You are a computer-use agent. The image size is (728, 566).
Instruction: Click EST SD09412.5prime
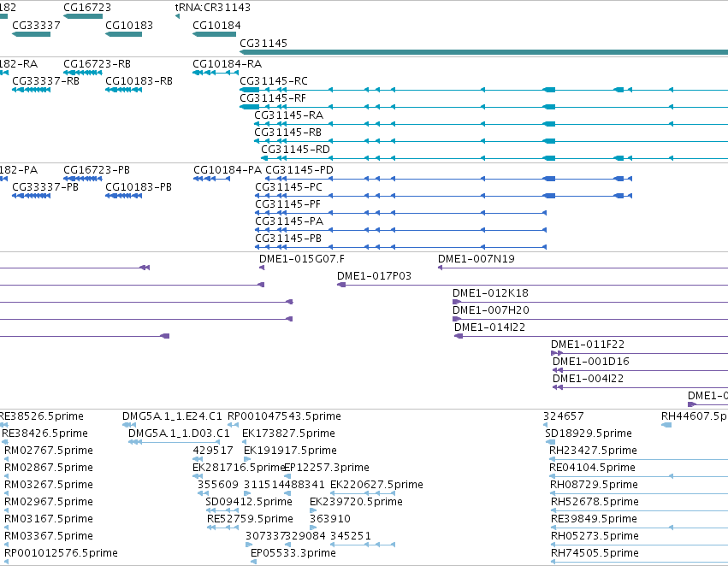(249, 502)
